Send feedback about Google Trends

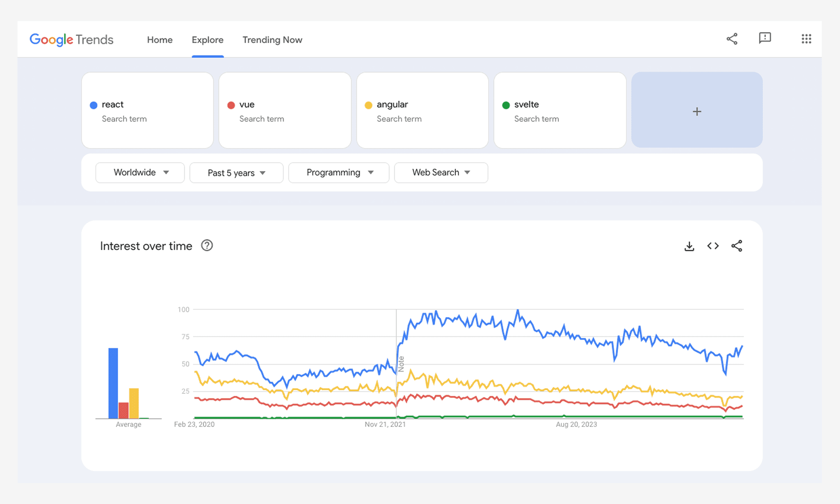pyautogui.click(x=765, y=39)
